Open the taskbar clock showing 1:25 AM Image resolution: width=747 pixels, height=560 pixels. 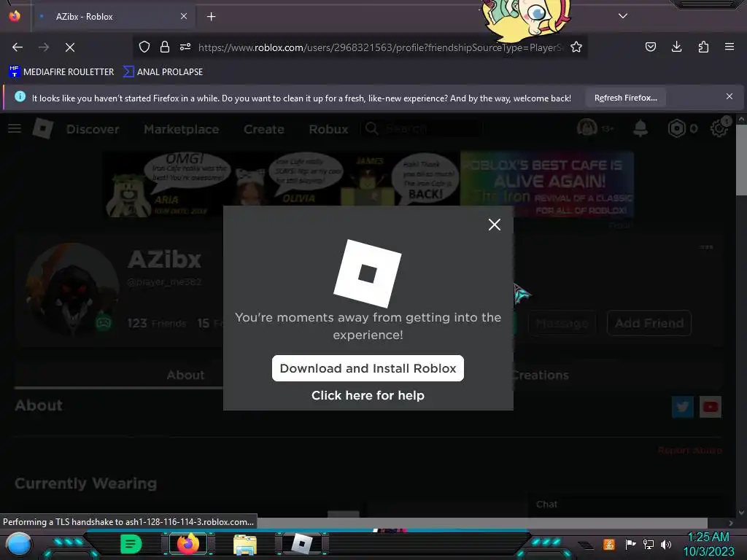tap(708, 544)
